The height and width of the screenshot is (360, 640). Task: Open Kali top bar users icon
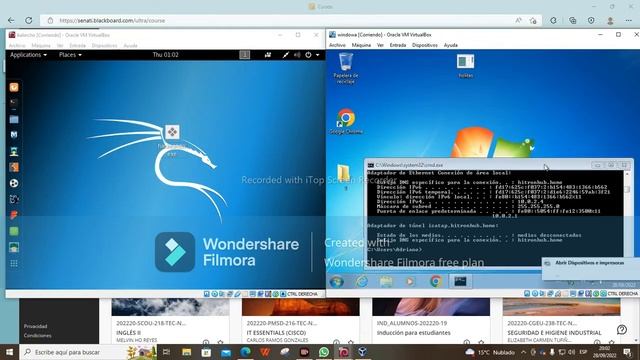tap(268, 55)
